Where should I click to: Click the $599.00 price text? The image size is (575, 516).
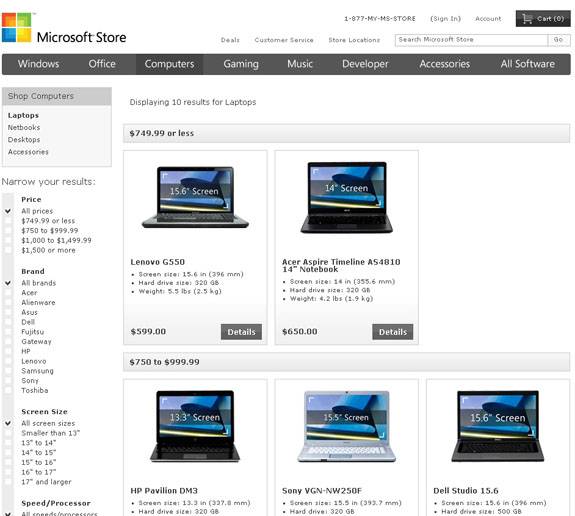click(x=148, y=332)
